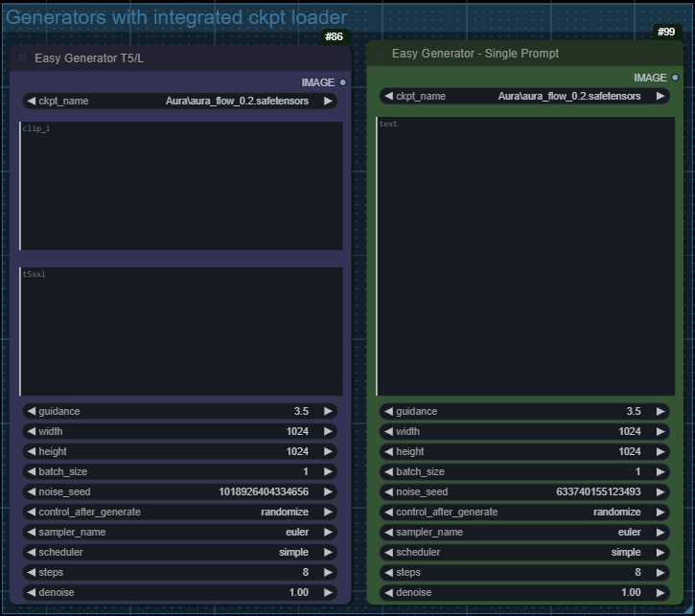
Task: Select next ckpt_name on T5/L node
Action: (328, 101)
